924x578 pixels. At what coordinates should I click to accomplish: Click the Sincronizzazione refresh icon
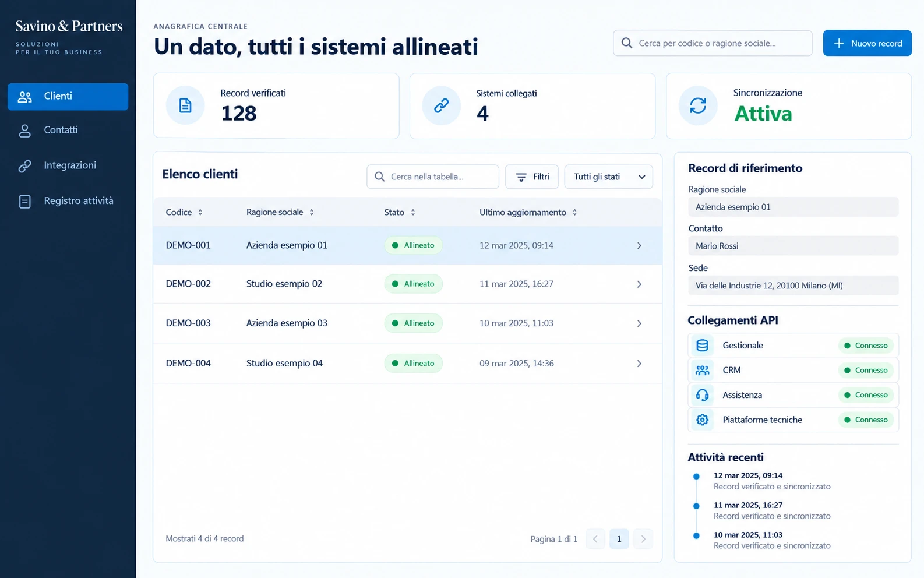698,105
